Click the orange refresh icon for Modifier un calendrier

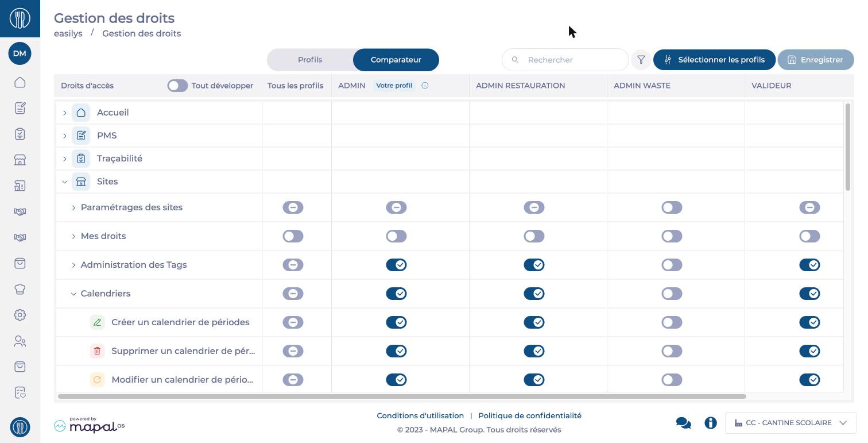click(x=97, y=380)
